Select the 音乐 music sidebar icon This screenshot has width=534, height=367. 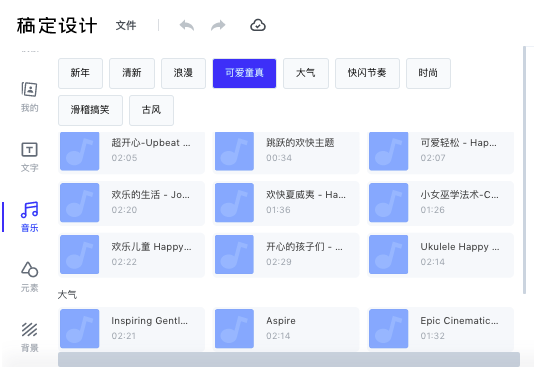click(x=30, y=217)
